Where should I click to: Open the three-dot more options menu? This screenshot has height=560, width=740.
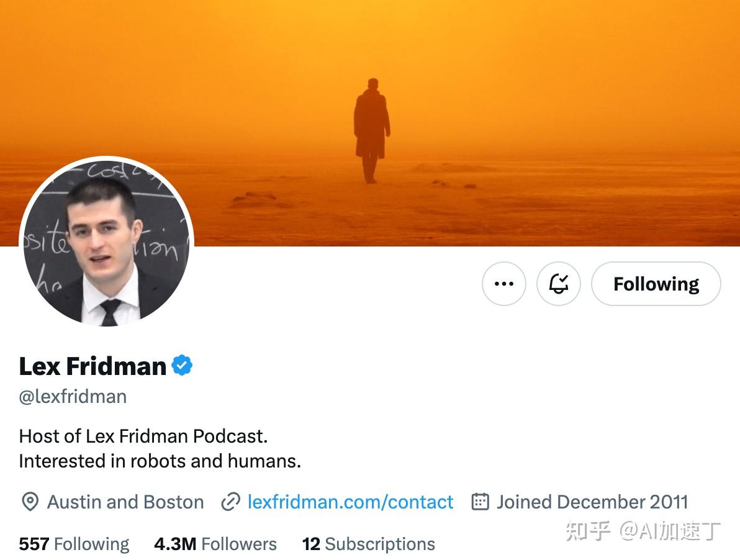pos(503,284)
